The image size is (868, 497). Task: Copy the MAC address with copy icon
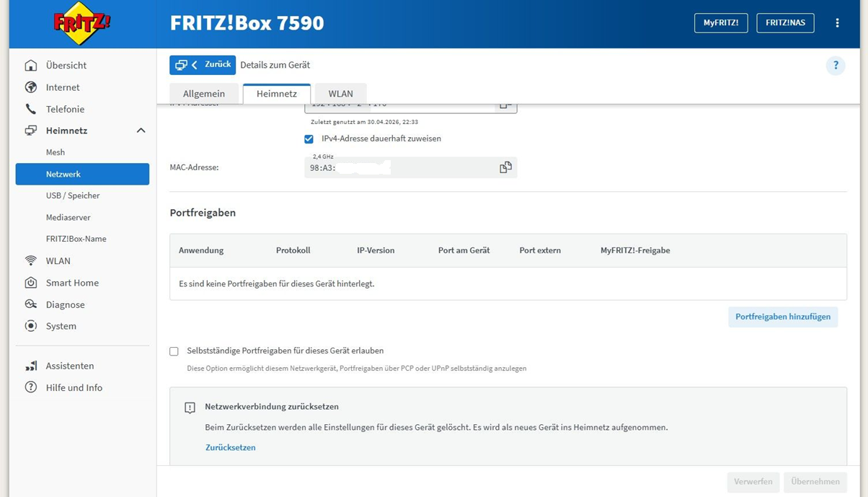(x=505, y=167)
